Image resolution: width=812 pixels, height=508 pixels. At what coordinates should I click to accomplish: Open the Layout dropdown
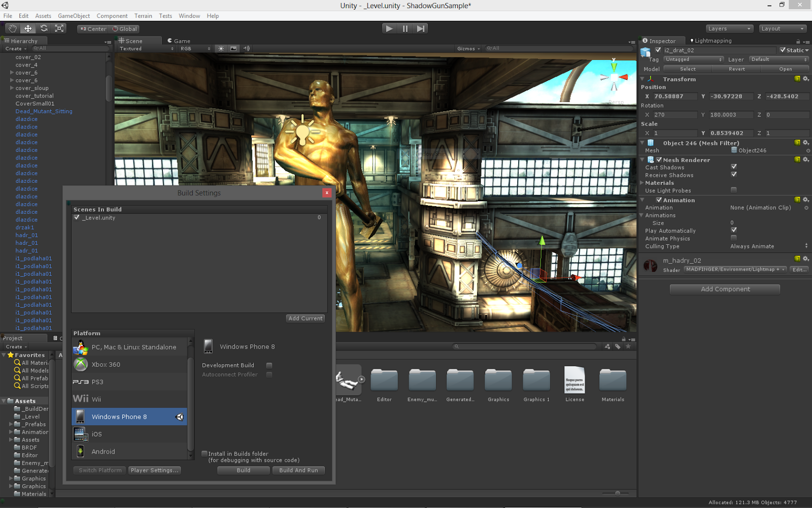[x=782, y=28]
